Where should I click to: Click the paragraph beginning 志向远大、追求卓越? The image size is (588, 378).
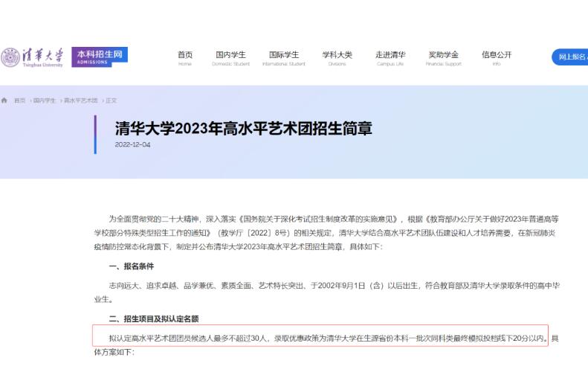[x=326, y=292]
